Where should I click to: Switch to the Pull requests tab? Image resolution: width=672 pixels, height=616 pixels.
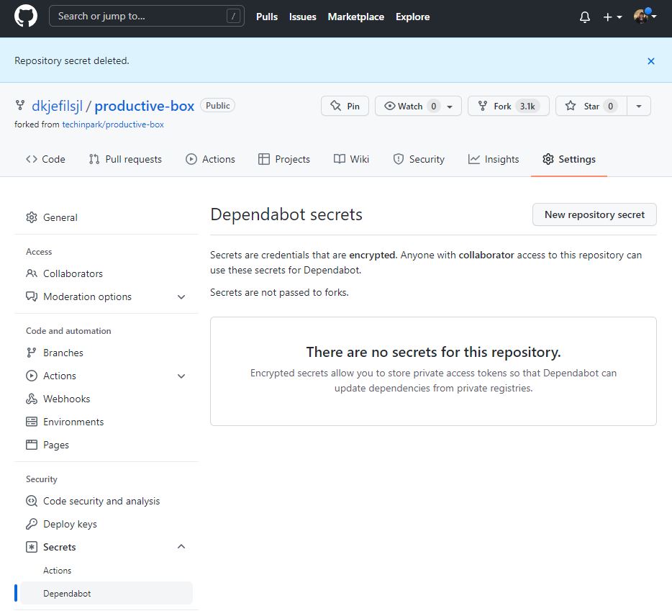pyautogui.click(x=125, y=159)
